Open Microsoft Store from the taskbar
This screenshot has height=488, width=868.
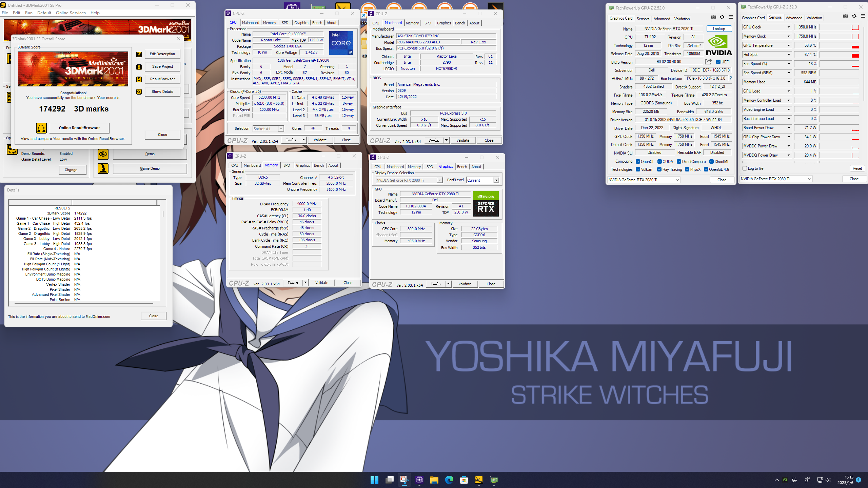coord(464,480)
